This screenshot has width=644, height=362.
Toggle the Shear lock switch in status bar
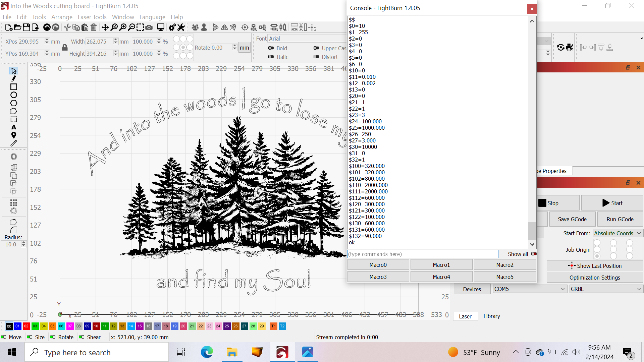[x=82, y=337]
